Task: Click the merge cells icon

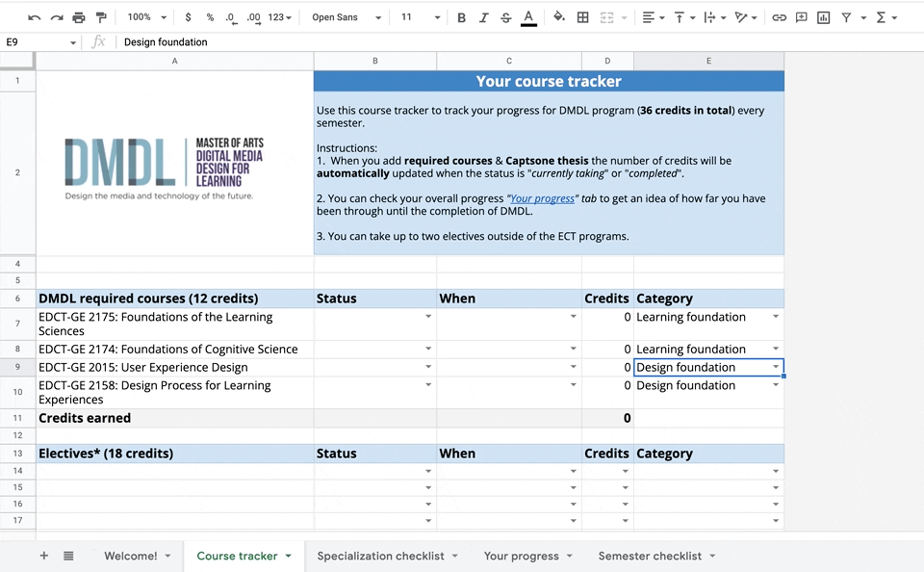Action: pyautogui.click(x=606, y=17)
